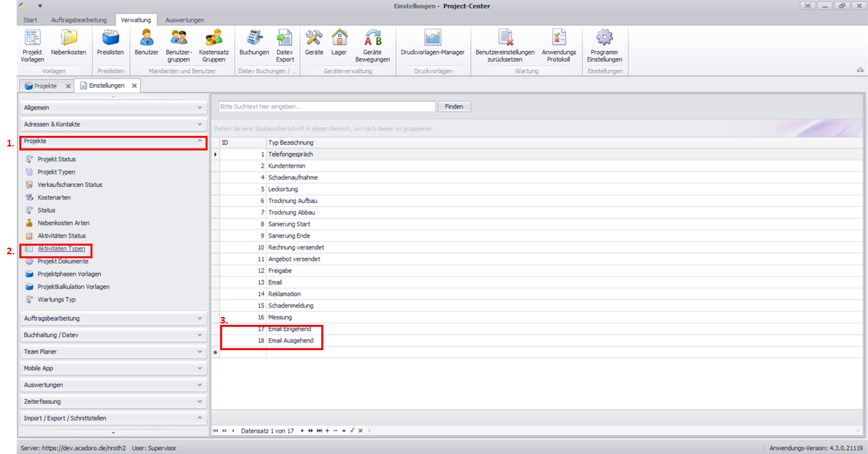868x454 pixels.
Task: Expand the Team Planer section
Action: coord(113,351)
